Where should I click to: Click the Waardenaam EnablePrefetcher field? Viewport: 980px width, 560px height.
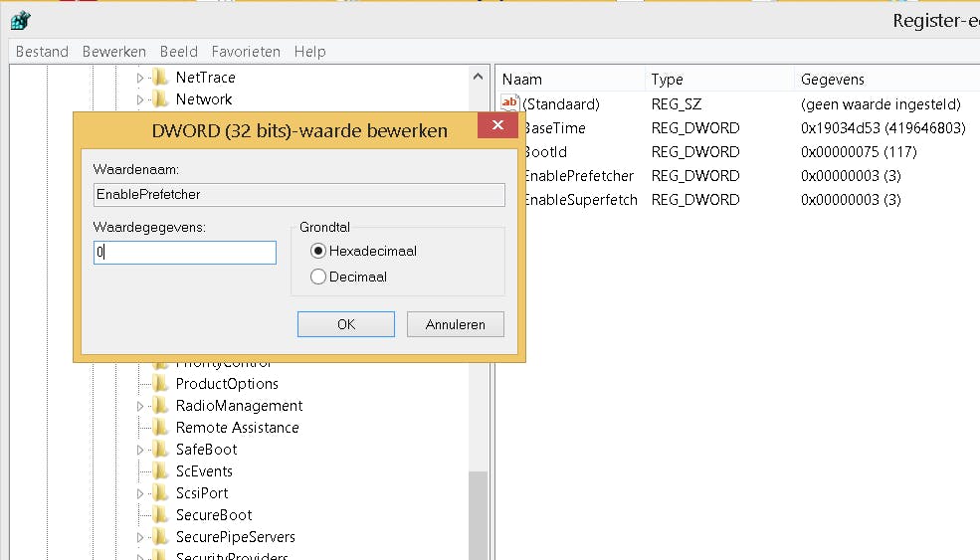click(299, 194)
